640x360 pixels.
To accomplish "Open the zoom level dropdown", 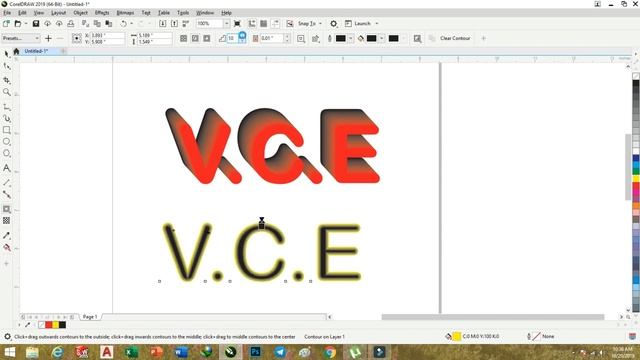I will point(227,24).
